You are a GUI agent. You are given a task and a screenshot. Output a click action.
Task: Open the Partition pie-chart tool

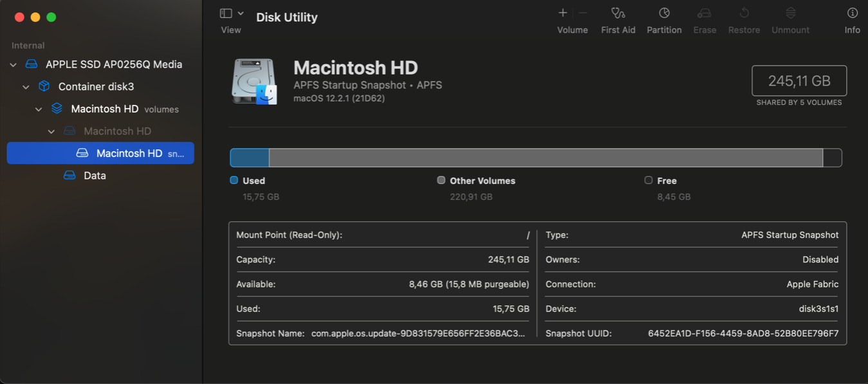664,13
